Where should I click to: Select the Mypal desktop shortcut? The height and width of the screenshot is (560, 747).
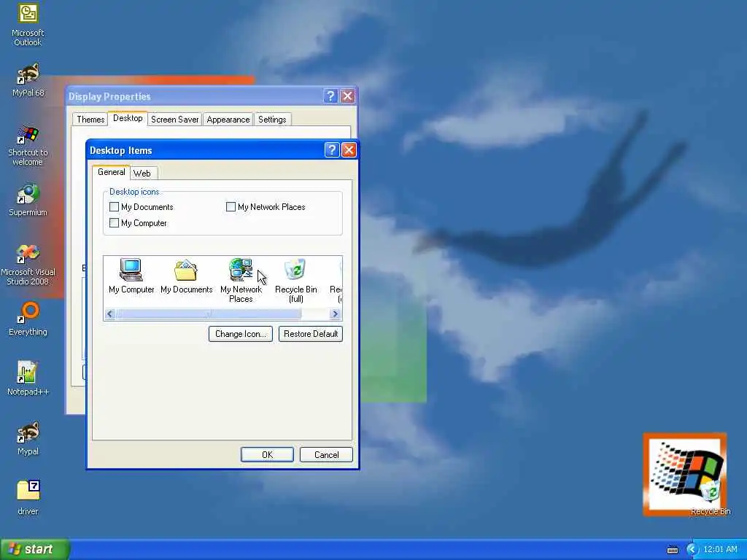coord(28,439)
